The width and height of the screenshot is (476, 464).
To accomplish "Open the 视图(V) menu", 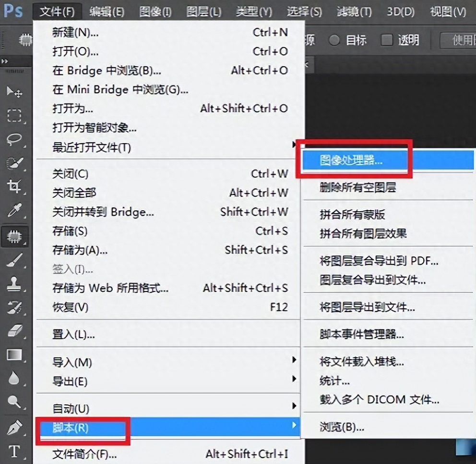I will (x=448, y=12).
